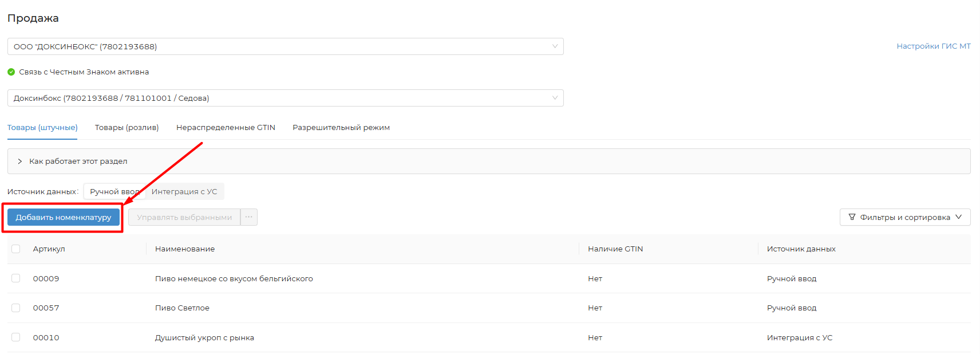Screen dimensions: 980x354
Task: Click the green connection status checkmark
Action: click(11, 72)
